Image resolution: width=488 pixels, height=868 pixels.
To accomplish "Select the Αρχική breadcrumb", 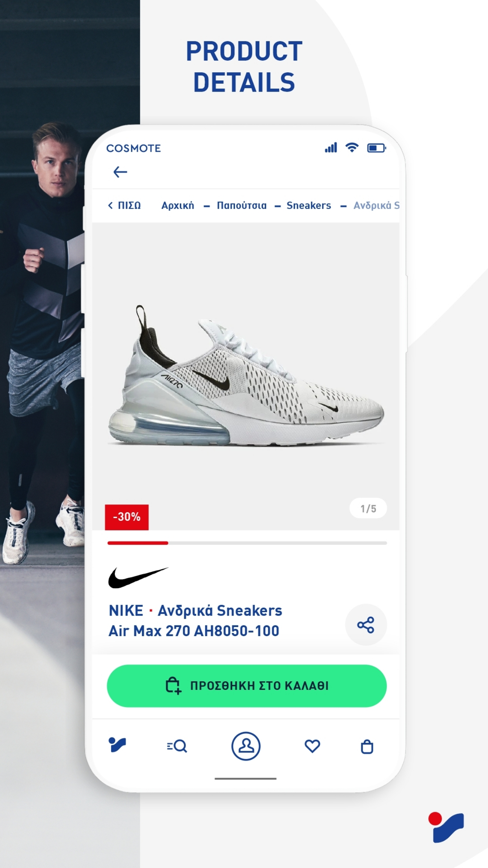I will pyautogui.click(x=178, y=205).
